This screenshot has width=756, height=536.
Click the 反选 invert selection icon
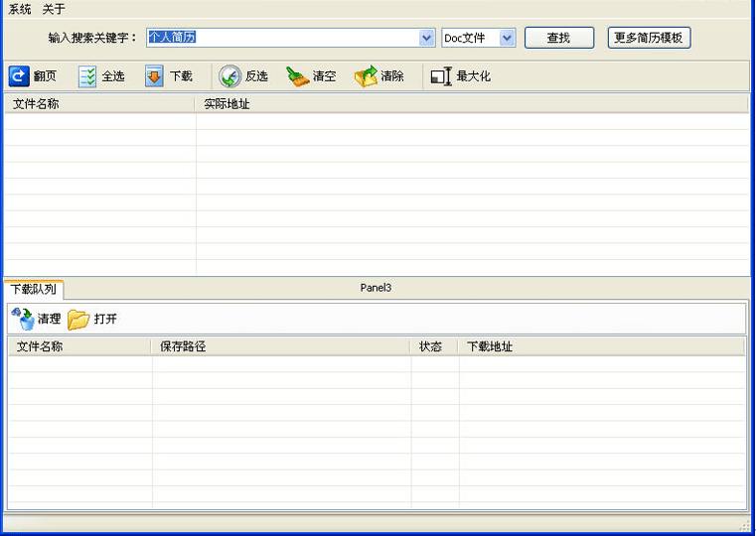coord(230,76)
